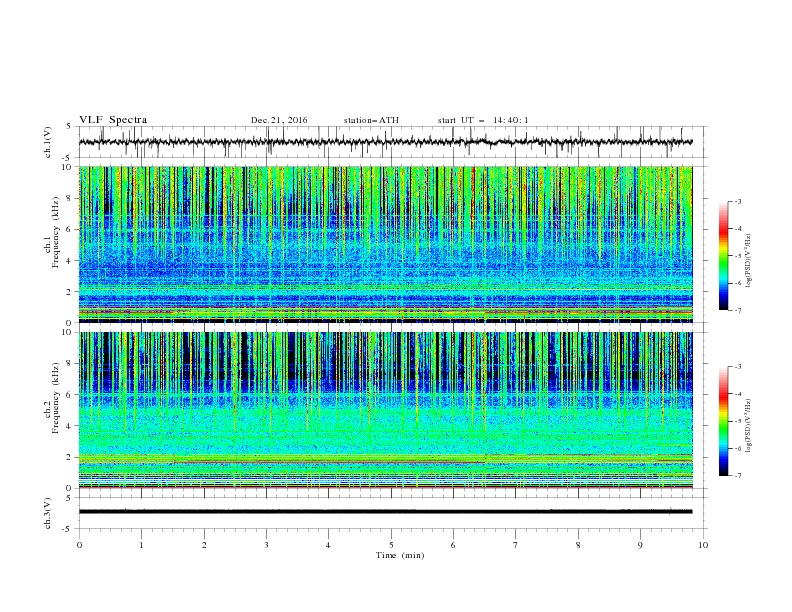
Task: Click the 'VLF Spectra' title text
Action: (x=113, y=120)
